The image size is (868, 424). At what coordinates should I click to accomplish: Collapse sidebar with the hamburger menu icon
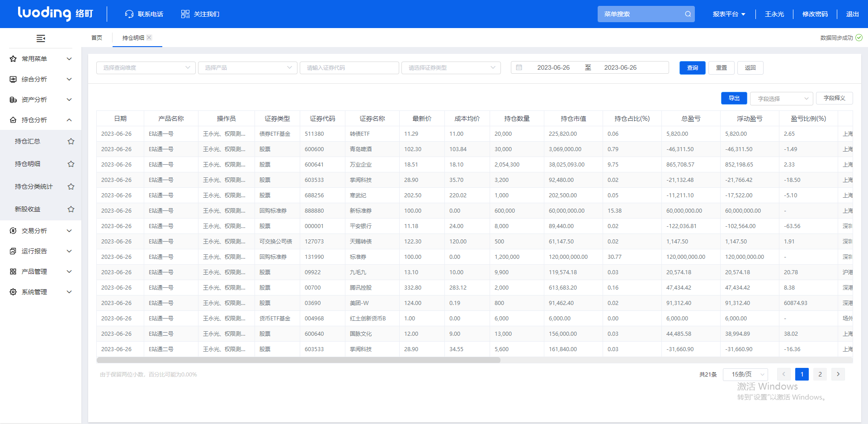coord(41,38)
